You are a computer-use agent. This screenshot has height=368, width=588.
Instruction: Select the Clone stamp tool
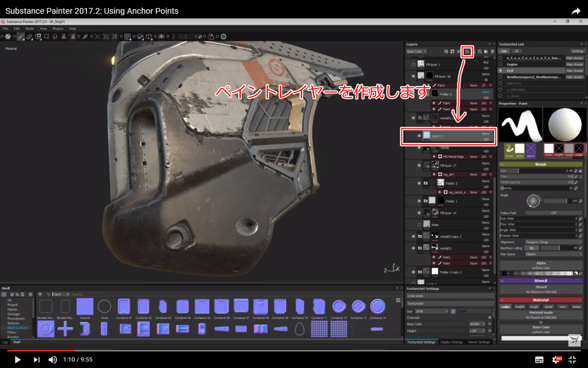[64, 36]
